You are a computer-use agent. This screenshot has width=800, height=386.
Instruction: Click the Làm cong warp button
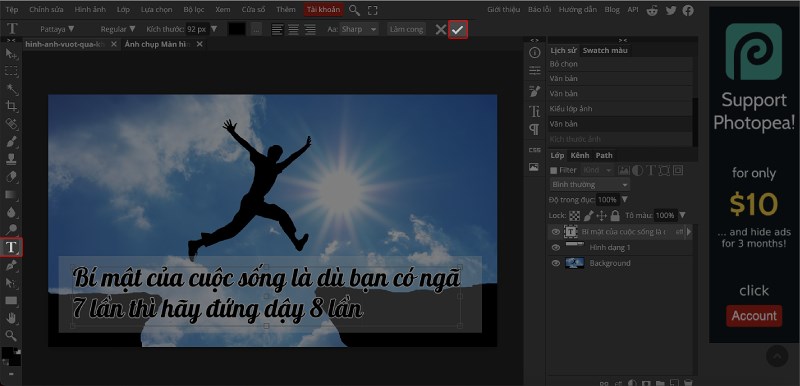(406, 30)
